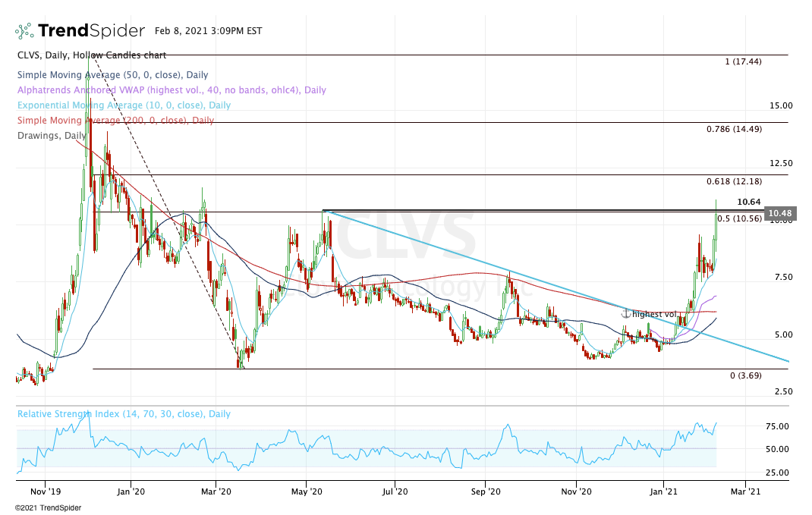Click the timestamp 'Feb 8, 2021 3:09PM EST'

click(208, 31)
